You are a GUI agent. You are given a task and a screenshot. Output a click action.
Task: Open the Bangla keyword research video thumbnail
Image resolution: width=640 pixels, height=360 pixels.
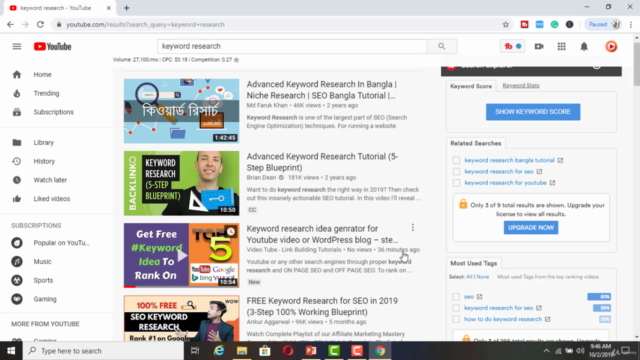pyautogui.click(x=181, y=111)
